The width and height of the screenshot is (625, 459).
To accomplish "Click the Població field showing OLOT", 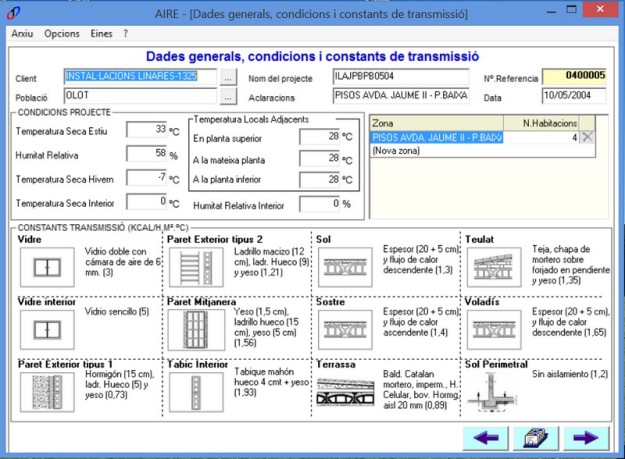I will point(140,96).
